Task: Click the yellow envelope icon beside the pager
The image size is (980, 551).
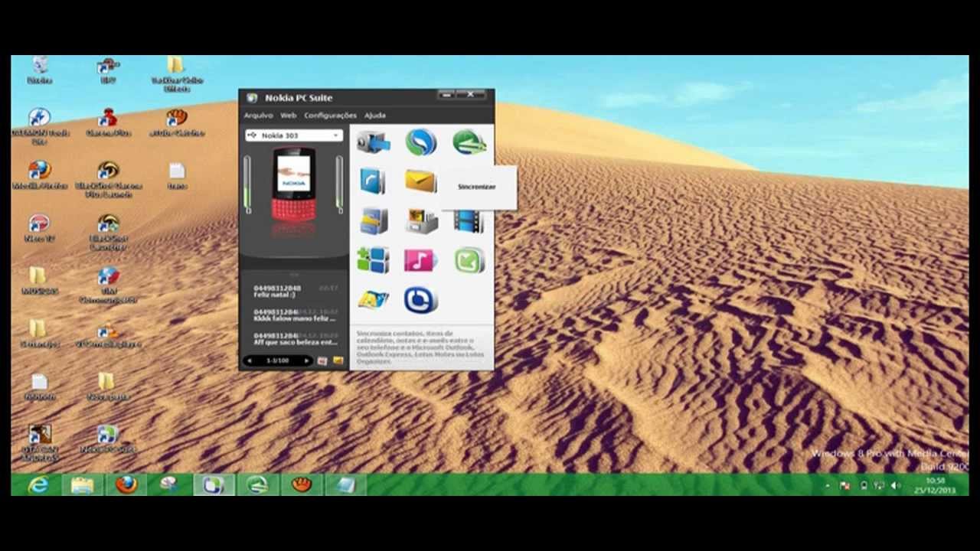Action: (338, 360)
